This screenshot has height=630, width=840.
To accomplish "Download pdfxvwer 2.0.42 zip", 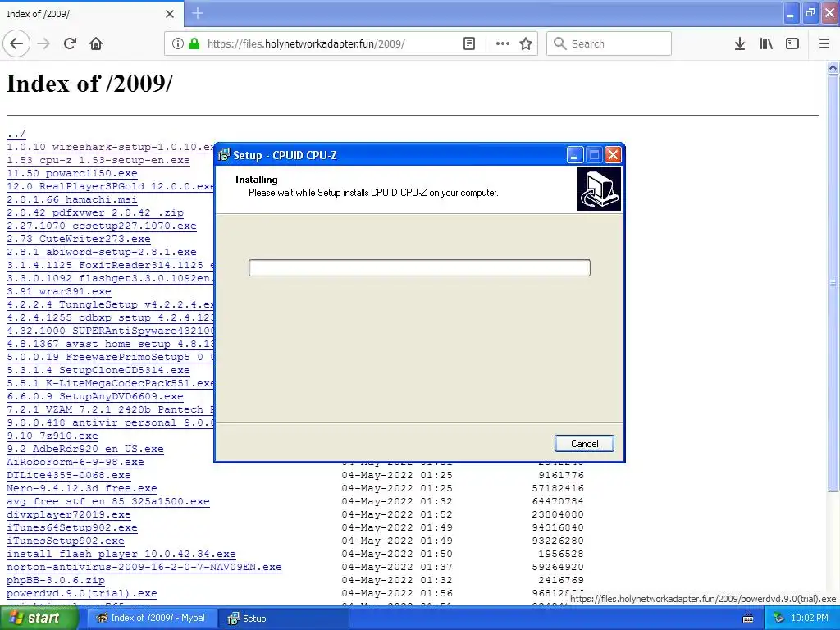I will 95,212.
